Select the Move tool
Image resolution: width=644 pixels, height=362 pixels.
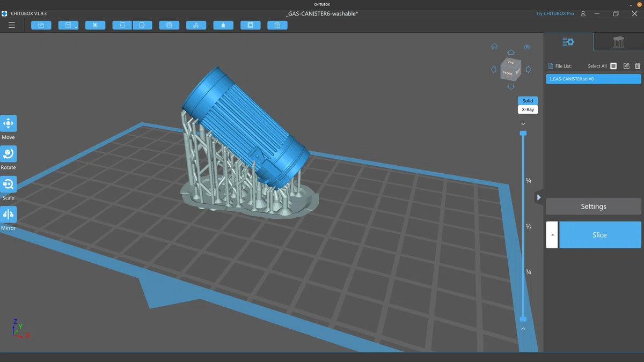point(8,123)
